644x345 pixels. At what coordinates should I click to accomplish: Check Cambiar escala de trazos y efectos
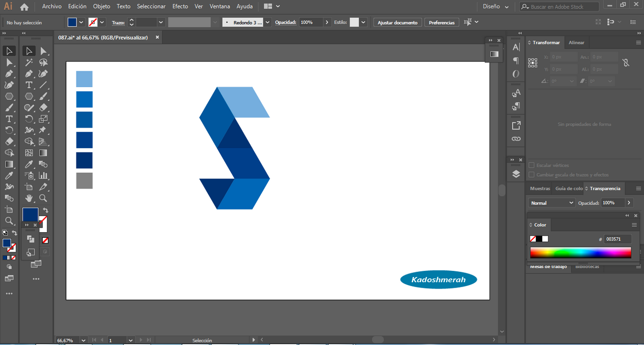[531, 175]
